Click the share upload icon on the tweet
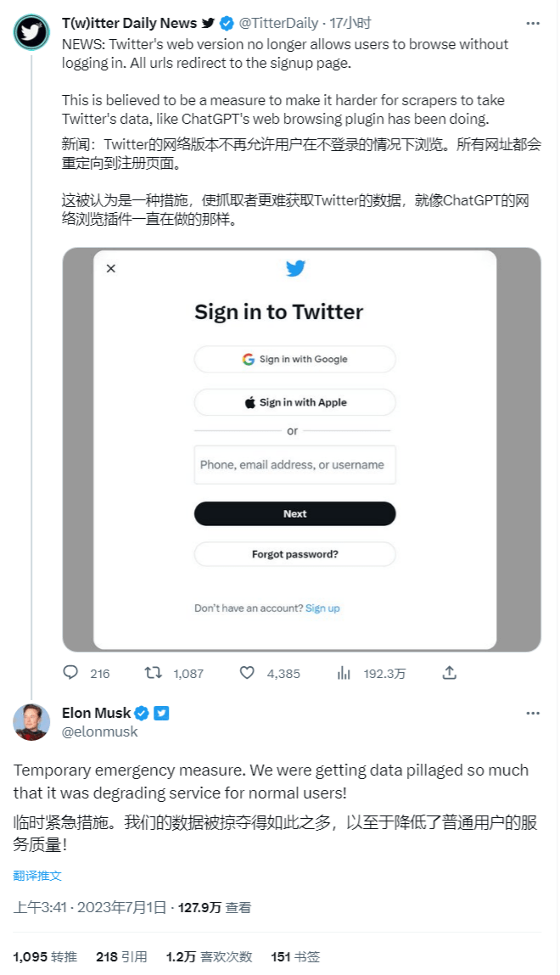The width and height of the screenshot is (560, 975). click(x=450, y=673)
